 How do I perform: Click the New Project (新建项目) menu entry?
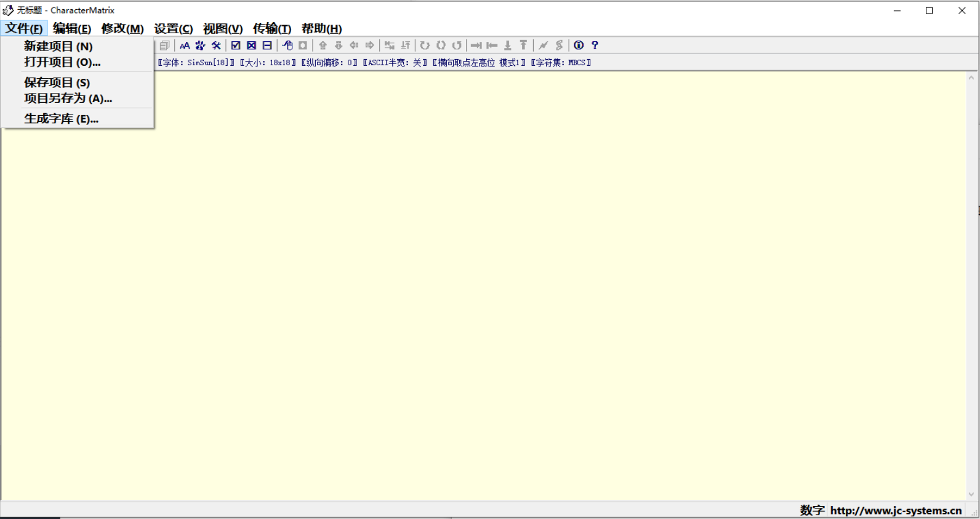78,46
